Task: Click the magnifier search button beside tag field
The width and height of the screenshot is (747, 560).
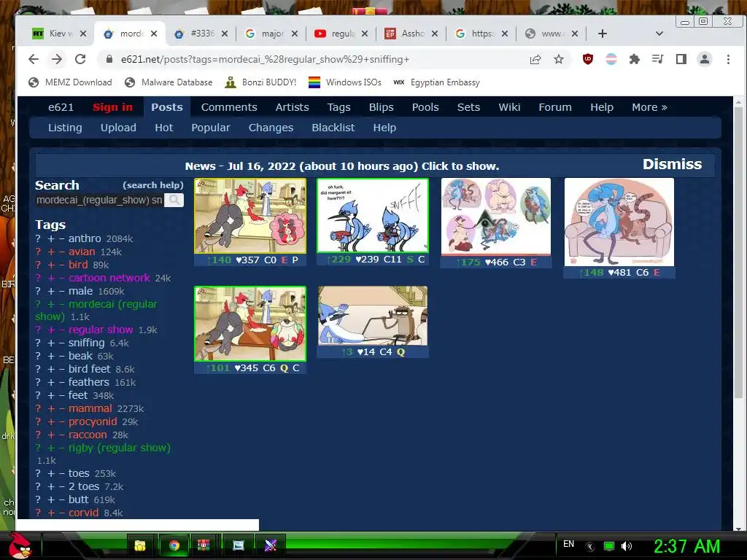Action: pyautogui.click(x=174, y=200)
